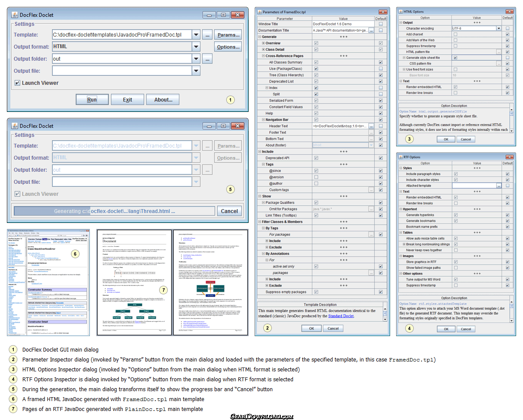Check the Default box for Window Title
The height and width of the screenshot is (420, 523).
pyautogui.click(x=381, y=24)
